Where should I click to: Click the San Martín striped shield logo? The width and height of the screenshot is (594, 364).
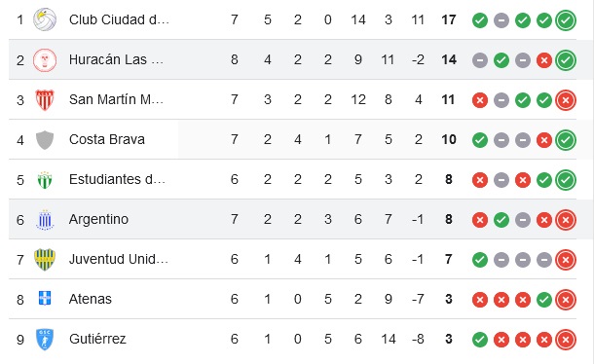tap(45, 100)
